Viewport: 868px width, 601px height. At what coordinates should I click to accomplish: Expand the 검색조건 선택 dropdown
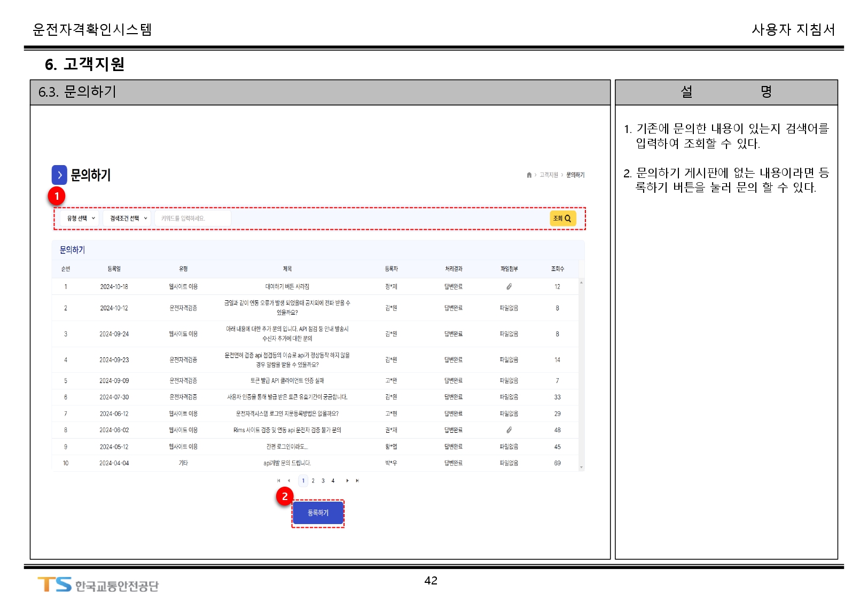[x=128, y=218]
